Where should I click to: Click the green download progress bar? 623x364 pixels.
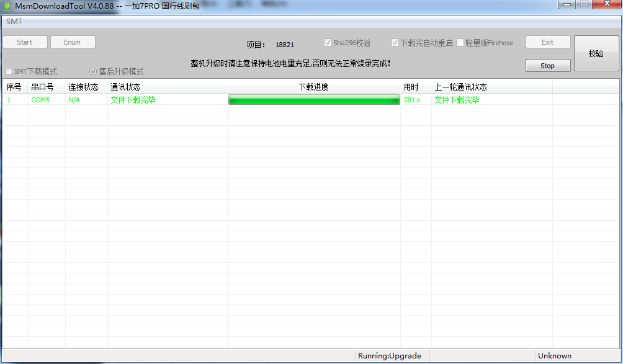pyautogui.click(x=314, y=100)
